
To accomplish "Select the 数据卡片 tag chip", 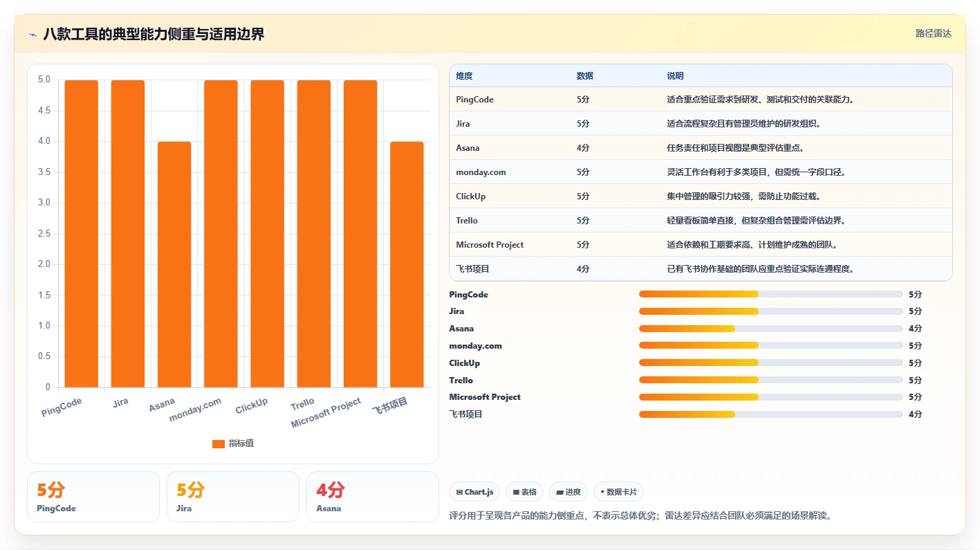I will [618, 492].
